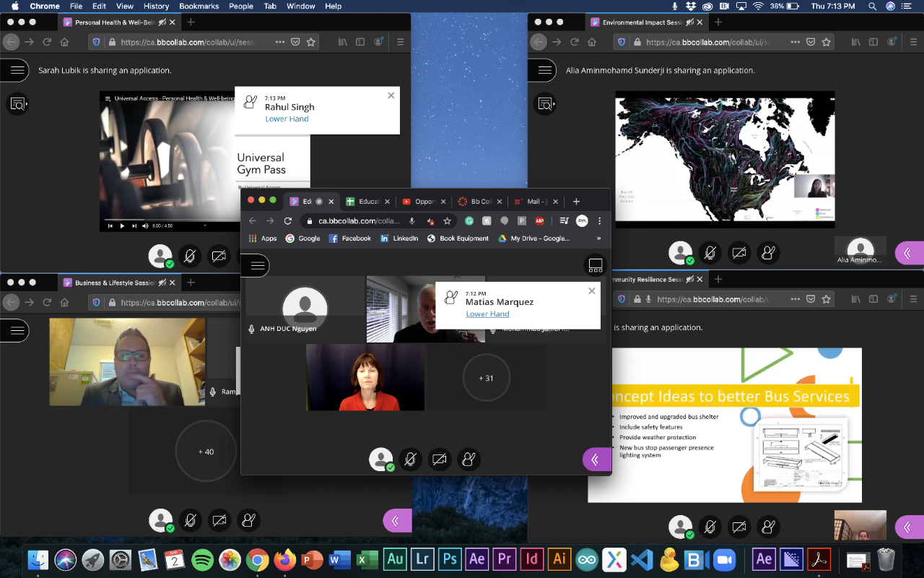Switch to the Mail tab in Chrome
The image size is (924, 578).
click(x=537, y=202)
